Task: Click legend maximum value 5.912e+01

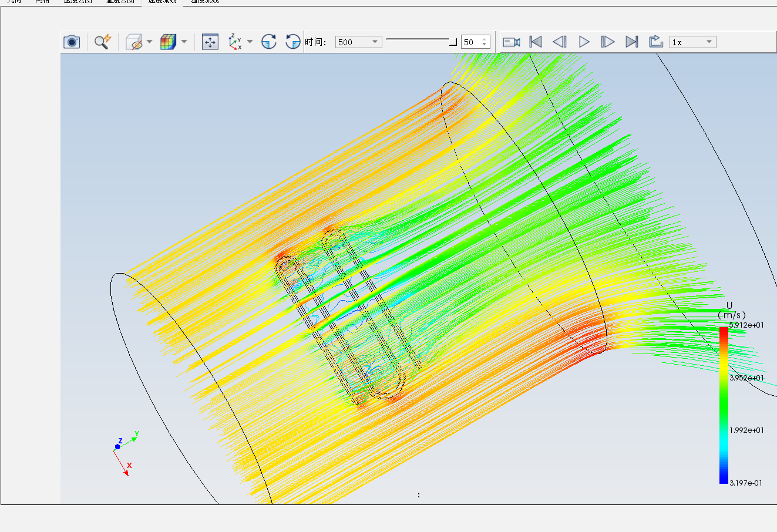Action: click(x=746, y=325)
